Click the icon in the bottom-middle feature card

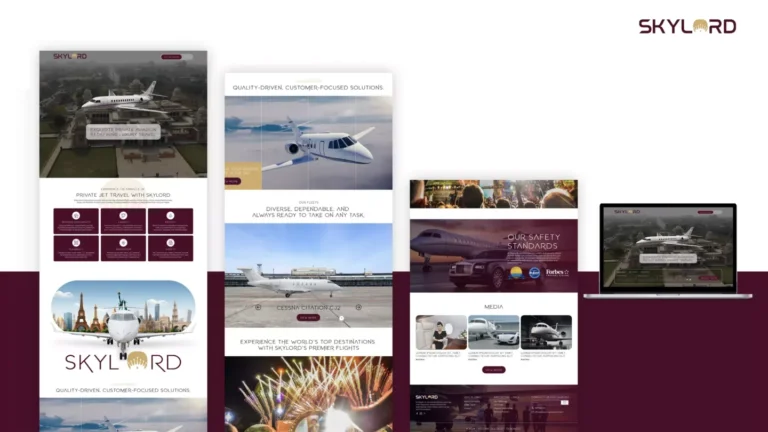[x=123, y=242]
